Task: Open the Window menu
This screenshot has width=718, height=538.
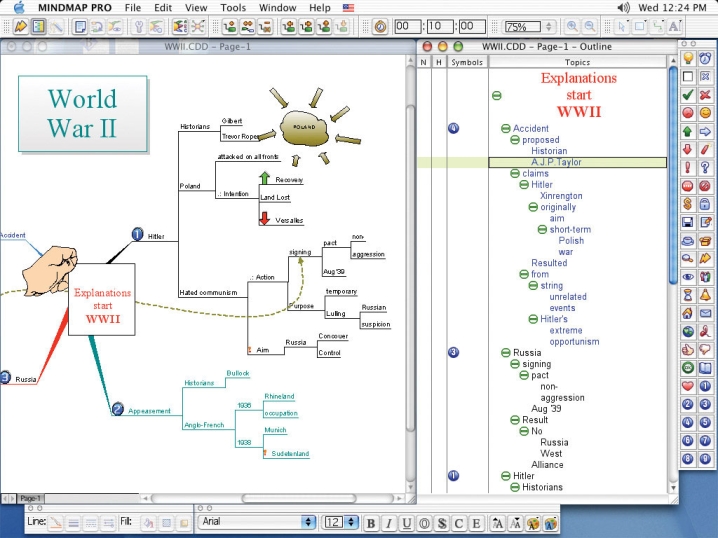Action: click(277, 7)
